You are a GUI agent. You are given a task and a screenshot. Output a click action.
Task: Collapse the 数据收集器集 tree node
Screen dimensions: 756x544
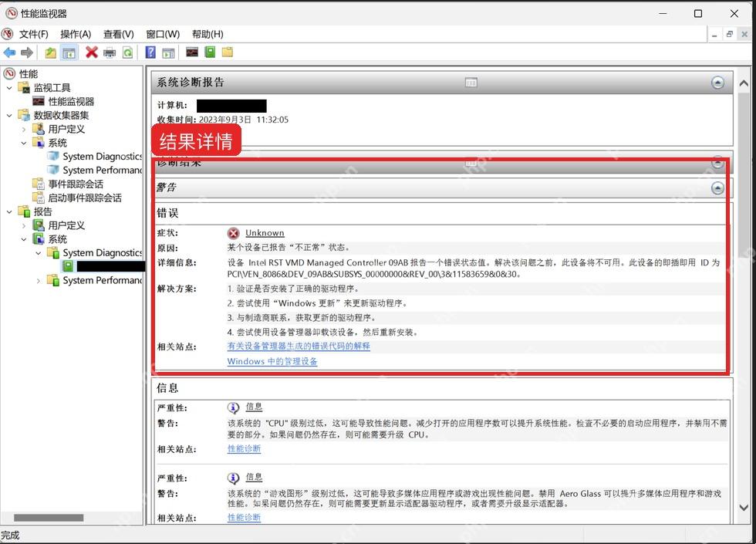tap(9, 115)
